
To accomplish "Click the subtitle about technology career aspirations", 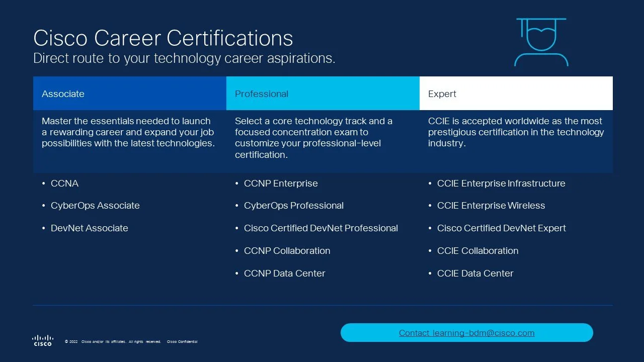I will click(184, 58).
